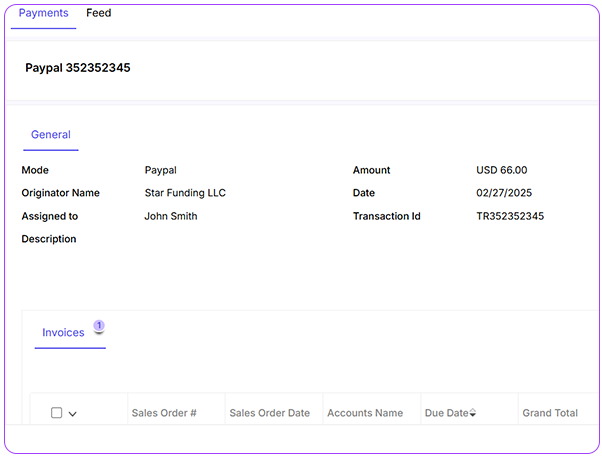Expand the chevron beside the select-all checkbox
The height and width of the screenshot is (456, 602).
click(73, 414)
